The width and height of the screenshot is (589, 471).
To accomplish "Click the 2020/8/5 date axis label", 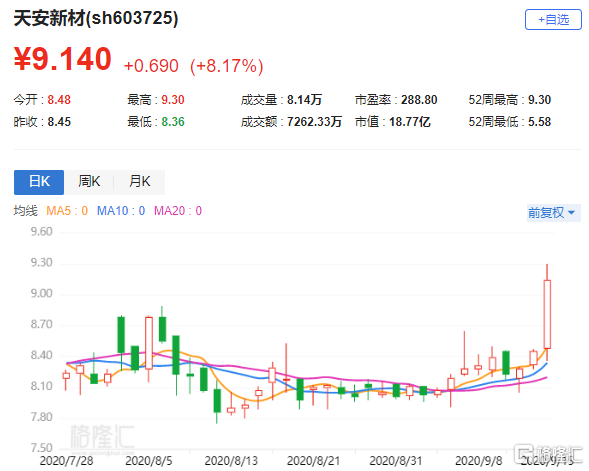I will coord(149,461).
